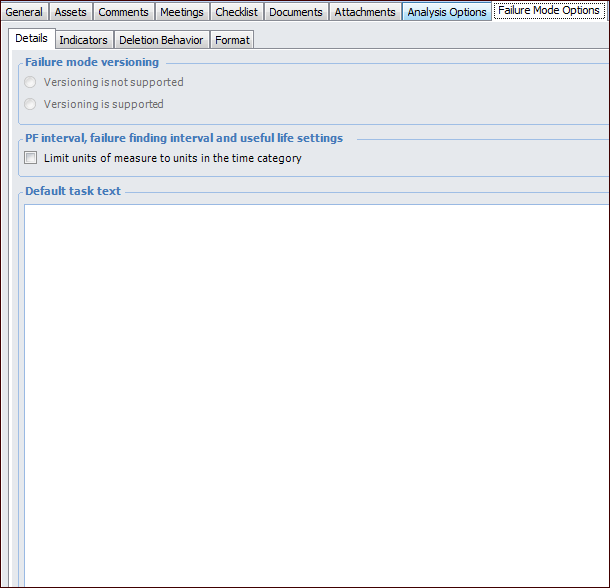Select the Failure Mode Options tab
Image resolution: width=610 pixels, height=588 pixels.
(x=549, y=11)
